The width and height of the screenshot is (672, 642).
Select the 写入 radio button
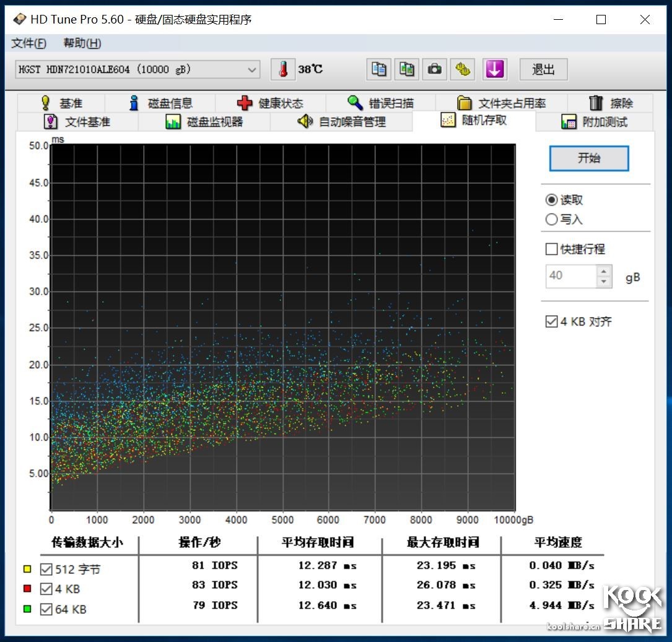(x=551, y=219)
